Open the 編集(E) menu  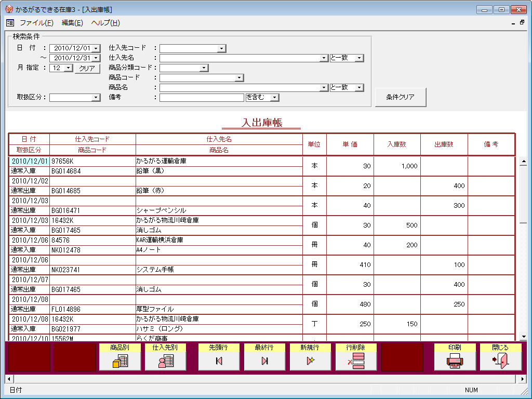72,23
